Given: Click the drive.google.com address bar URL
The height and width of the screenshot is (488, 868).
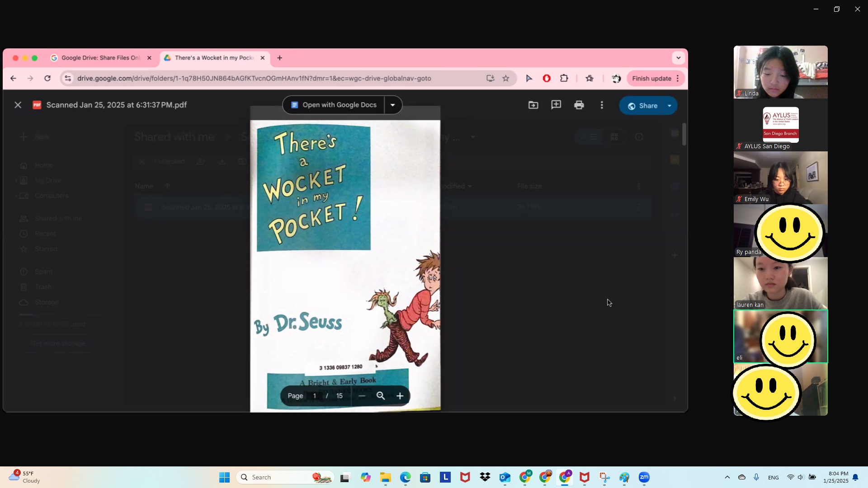Looking at the screenshot, I should tap(254, 78).
